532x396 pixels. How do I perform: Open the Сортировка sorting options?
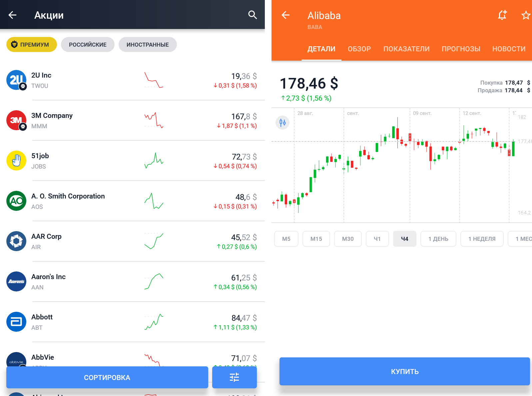point(107,377)
